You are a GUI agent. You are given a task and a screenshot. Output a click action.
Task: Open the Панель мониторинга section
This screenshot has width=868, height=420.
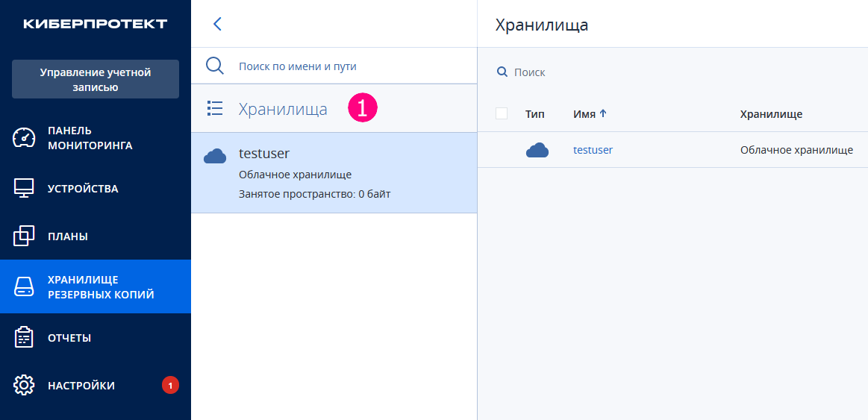[x=96, y=138]
